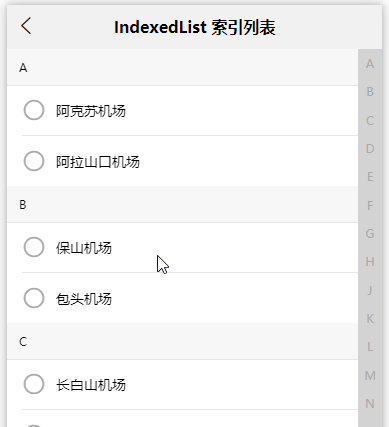The image size is (389, 427).
Task: Choose the 阿拉山口机场 radio option
Action: tap(34, 161)
